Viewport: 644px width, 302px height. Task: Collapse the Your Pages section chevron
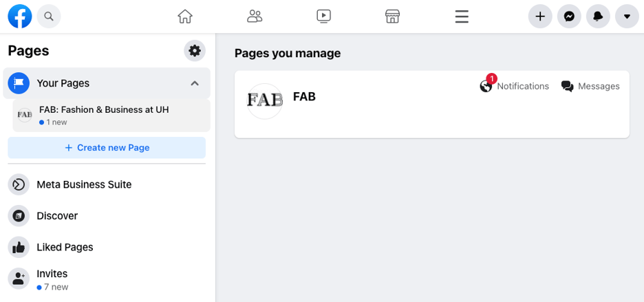(x=195, y=83)
